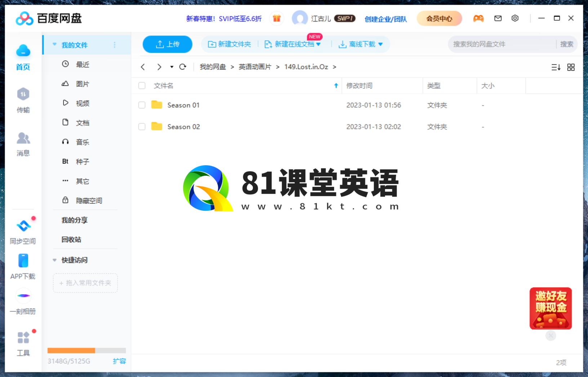Open the 邀好友赚现金 promo banner

tap(551, 308)
